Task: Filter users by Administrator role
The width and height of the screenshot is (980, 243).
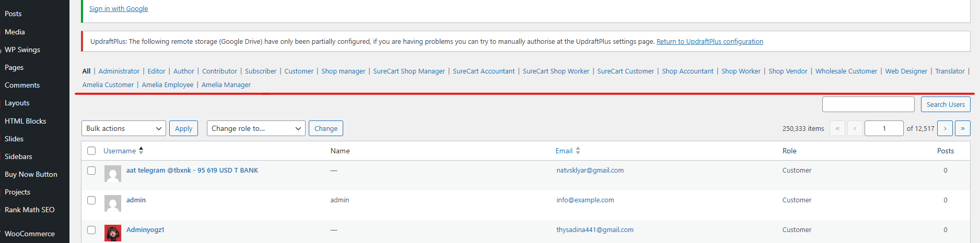Action: click(x=119, y=71)
